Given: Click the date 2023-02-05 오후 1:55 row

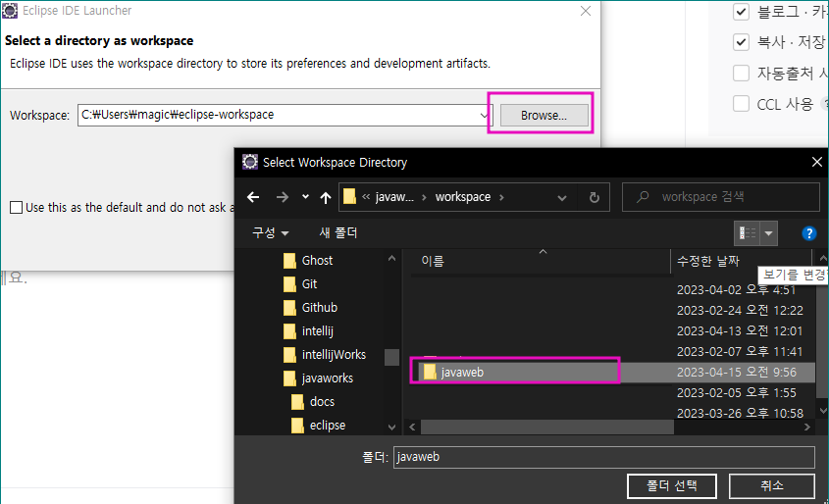Looking at the screenshot, I should [736, 392].
